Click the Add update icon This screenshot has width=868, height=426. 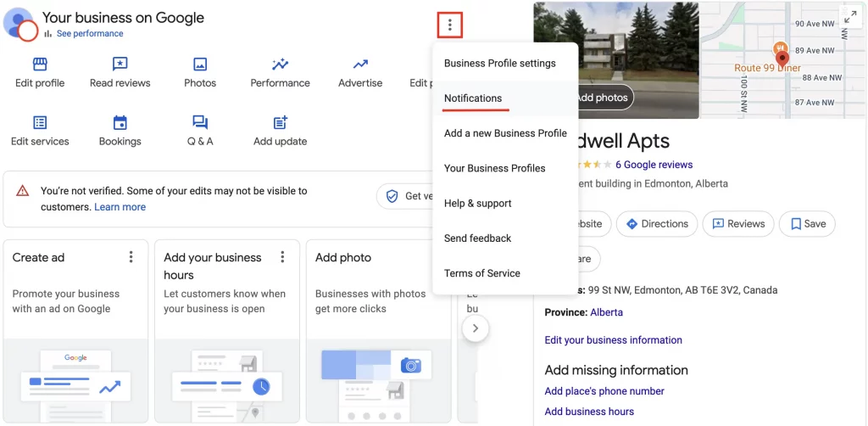[x=280, y=122]
